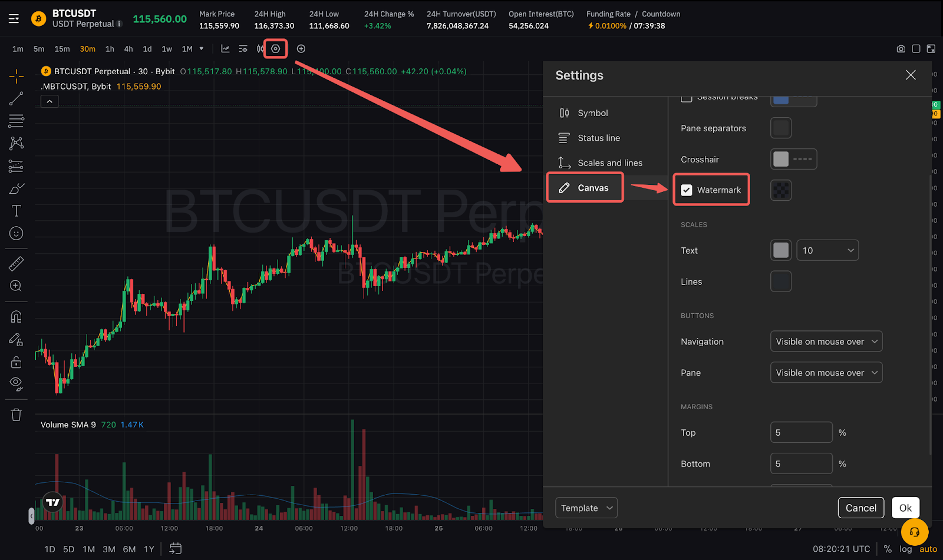Toggle log scale at bottom right
This screenshot has height=560, width=943.
pos(905,549)
